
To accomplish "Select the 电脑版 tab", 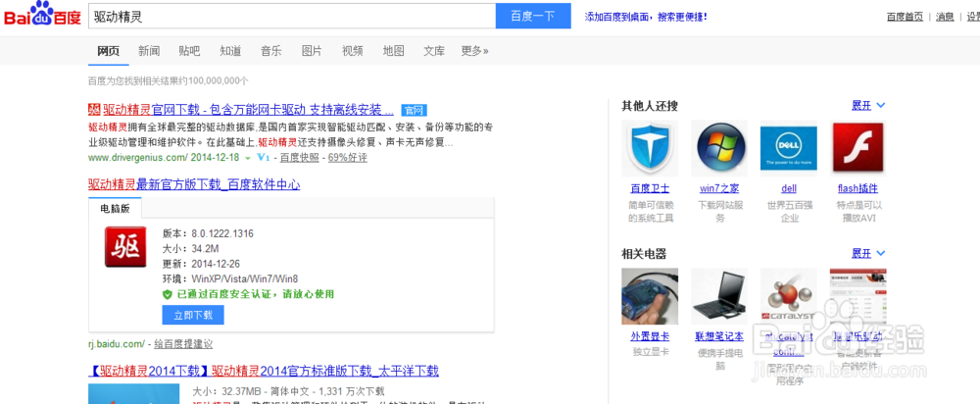I will (x=115, y=208).
